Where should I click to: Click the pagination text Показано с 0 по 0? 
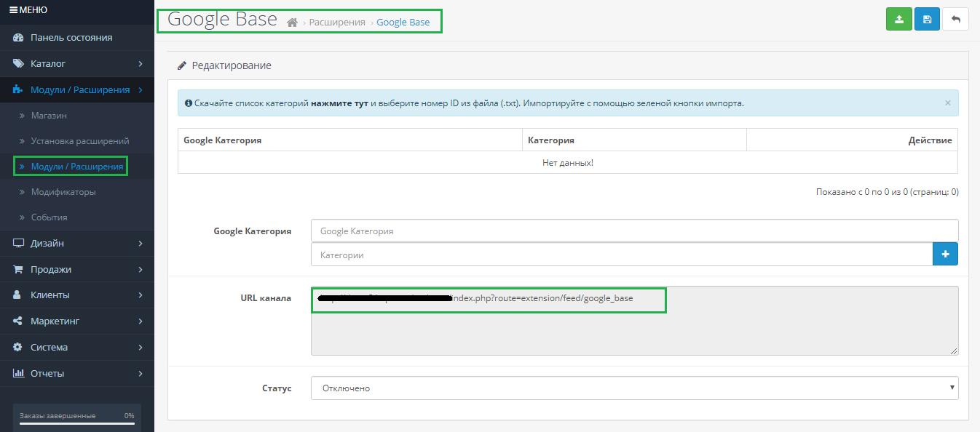point(888,192)
